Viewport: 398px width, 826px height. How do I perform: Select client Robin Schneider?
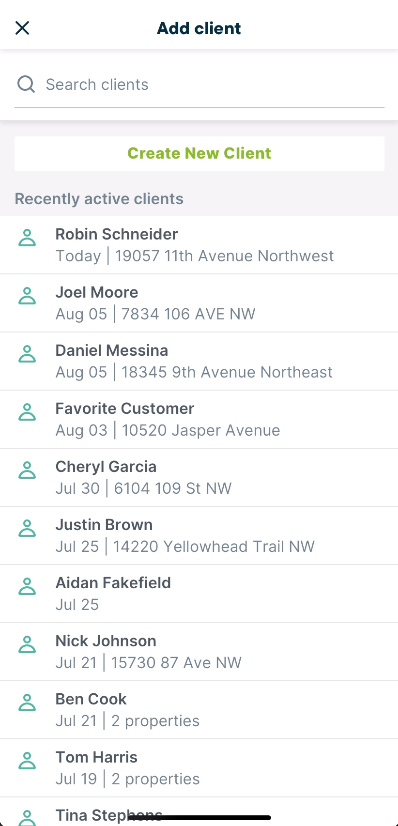point(199,245)
